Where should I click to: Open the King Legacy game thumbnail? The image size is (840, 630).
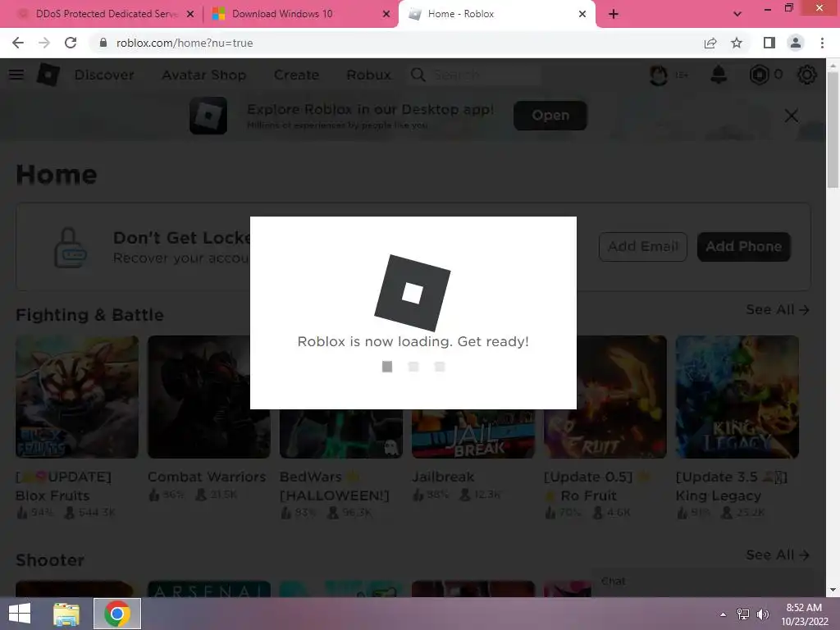(x=737, y=397)
